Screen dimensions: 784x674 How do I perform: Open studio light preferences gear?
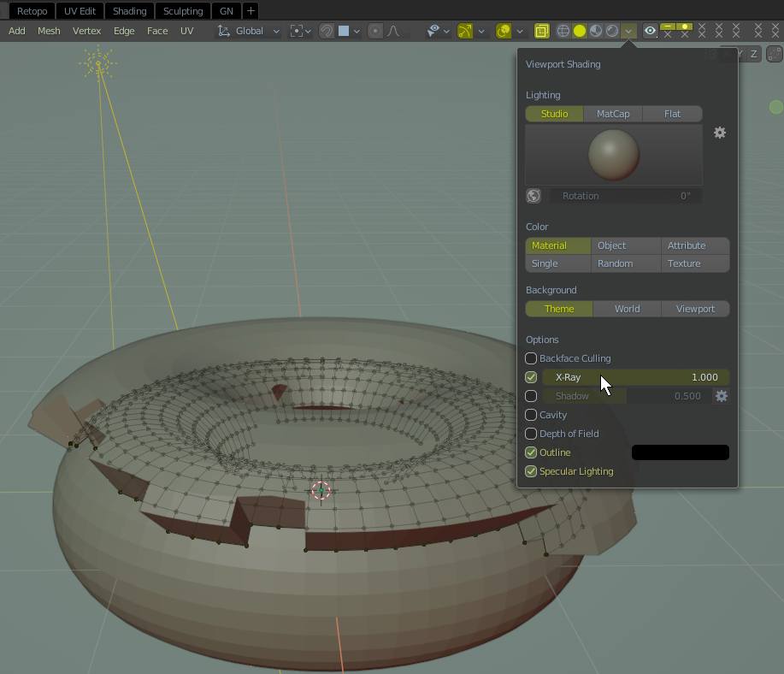click(720, 133)
